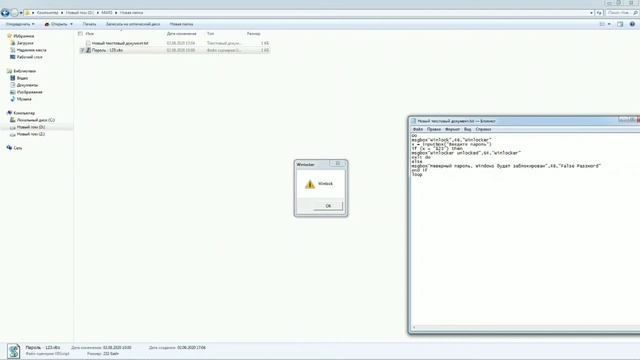Viewport: 640px width, 360px height.
Task: Click the Печать toolbar command
Action: coord(89,24)
